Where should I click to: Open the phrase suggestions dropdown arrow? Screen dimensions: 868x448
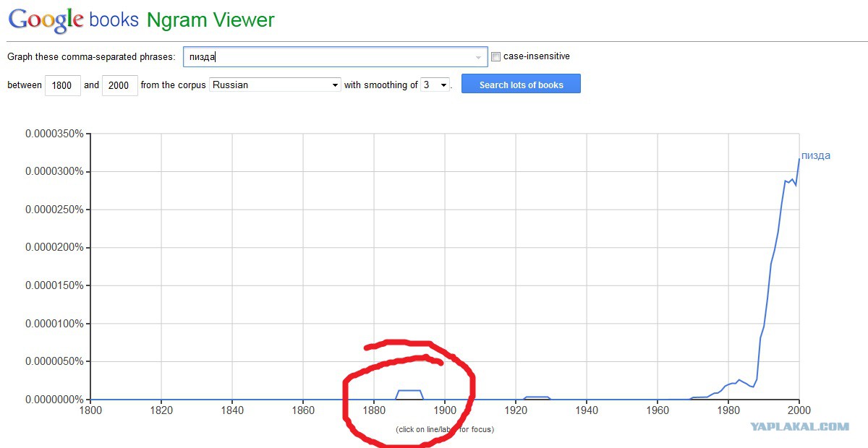[x=478, y=57]
